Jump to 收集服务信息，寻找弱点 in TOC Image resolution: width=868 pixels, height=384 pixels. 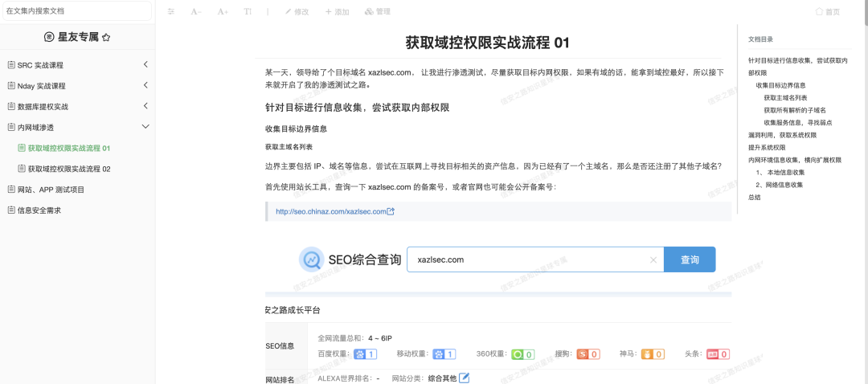[798, 122]
